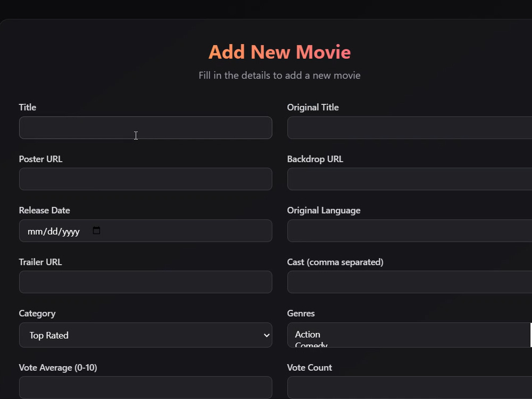Click the Original Language input box
Screen dimensions: 532x399
(x=410, y=231)
